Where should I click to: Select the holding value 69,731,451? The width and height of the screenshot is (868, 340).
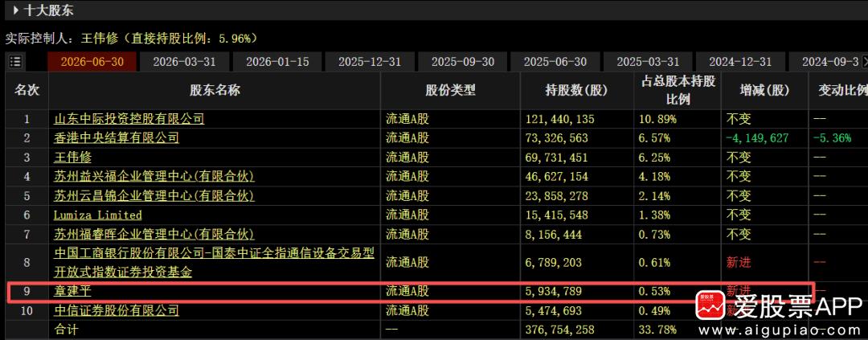coord(556,158)
